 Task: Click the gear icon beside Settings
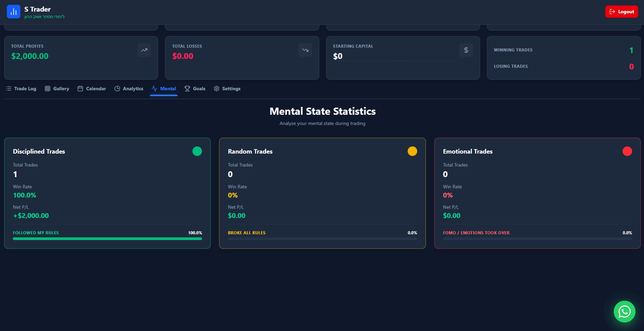[217, 89]
